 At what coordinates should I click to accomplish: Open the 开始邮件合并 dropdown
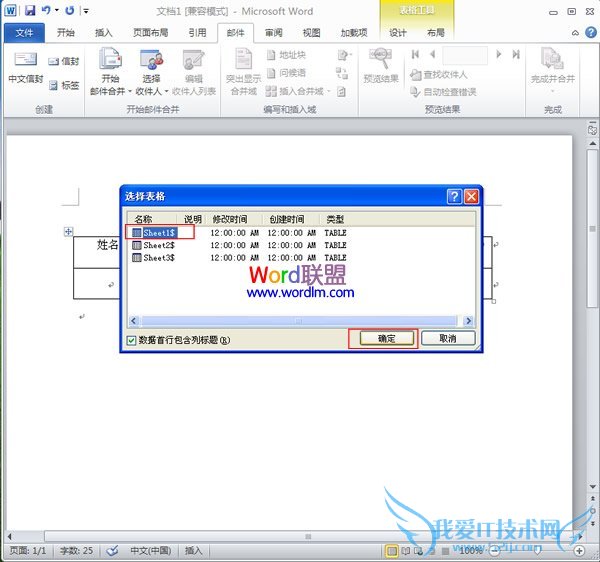(x=111, y=72)
